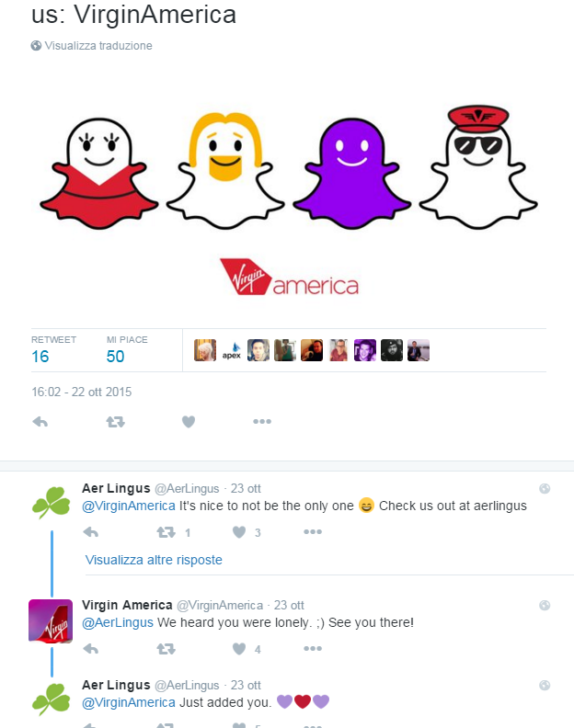Viewport: 574px width, 728px height.
Task: Open the apex user avatar
Action: (x=232, y=350)
